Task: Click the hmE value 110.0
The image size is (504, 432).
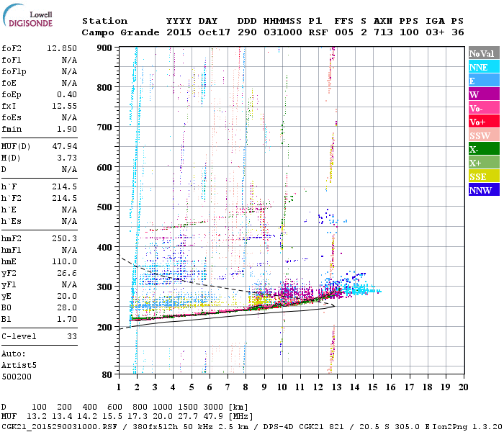Action: (x=64, y=261)
